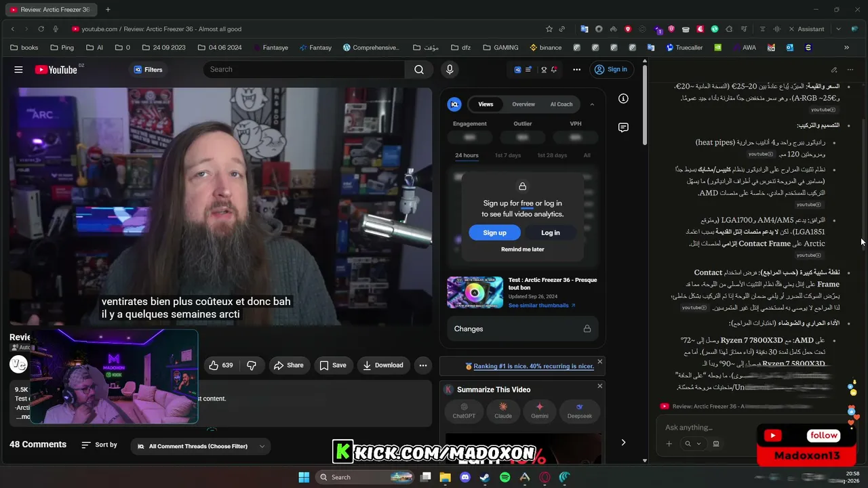Close the Summarize This Video card
Screen dimensions: 868x488
pos(599,386)
